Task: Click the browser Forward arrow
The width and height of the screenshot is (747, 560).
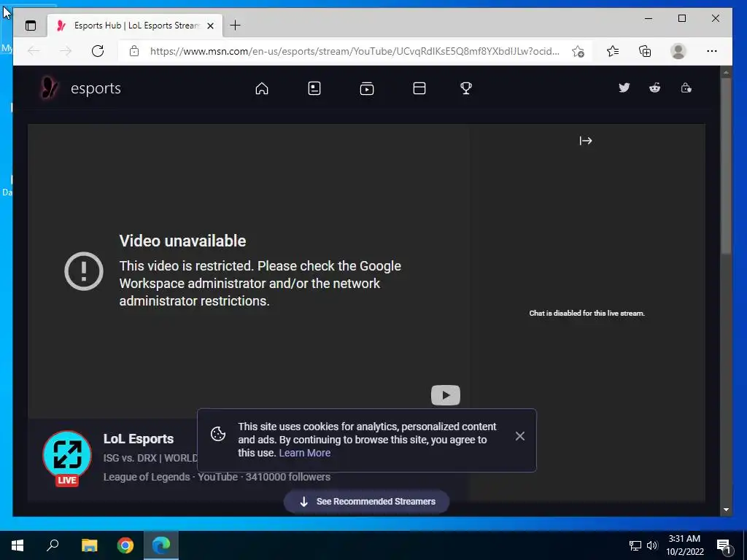Action: (66, 51)
